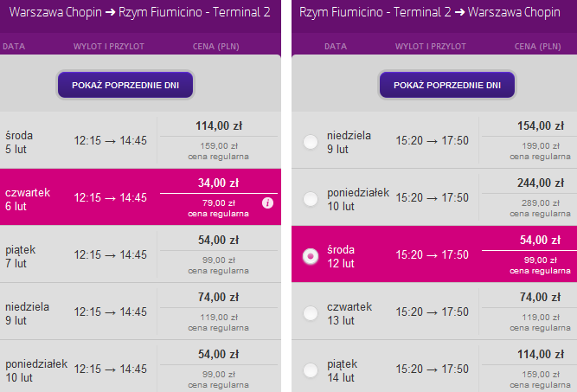Image resolution: width=577 pixels, height=392 pixels.
Task: Show previous days for Warszawa to Rzym flights
Action: tap(125, 85)
